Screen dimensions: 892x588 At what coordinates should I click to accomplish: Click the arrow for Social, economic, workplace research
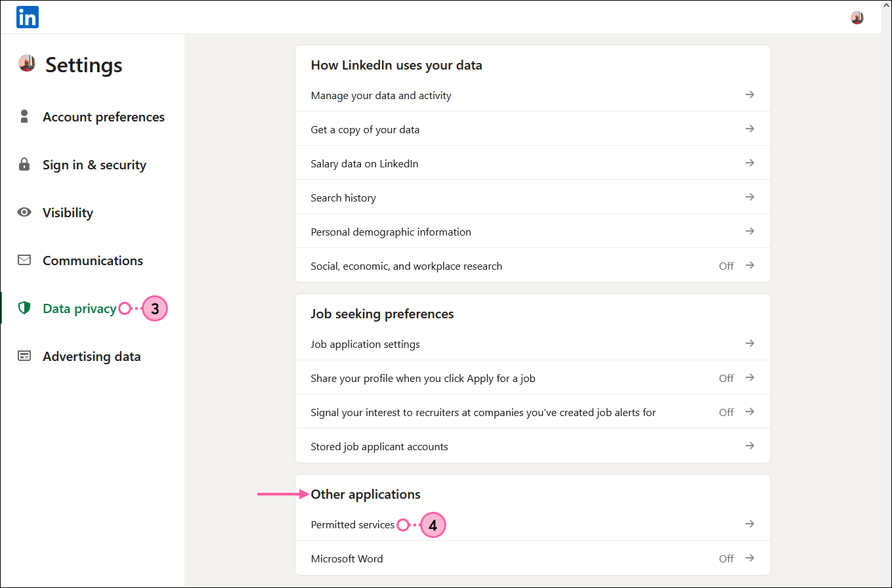click(750, 265)
